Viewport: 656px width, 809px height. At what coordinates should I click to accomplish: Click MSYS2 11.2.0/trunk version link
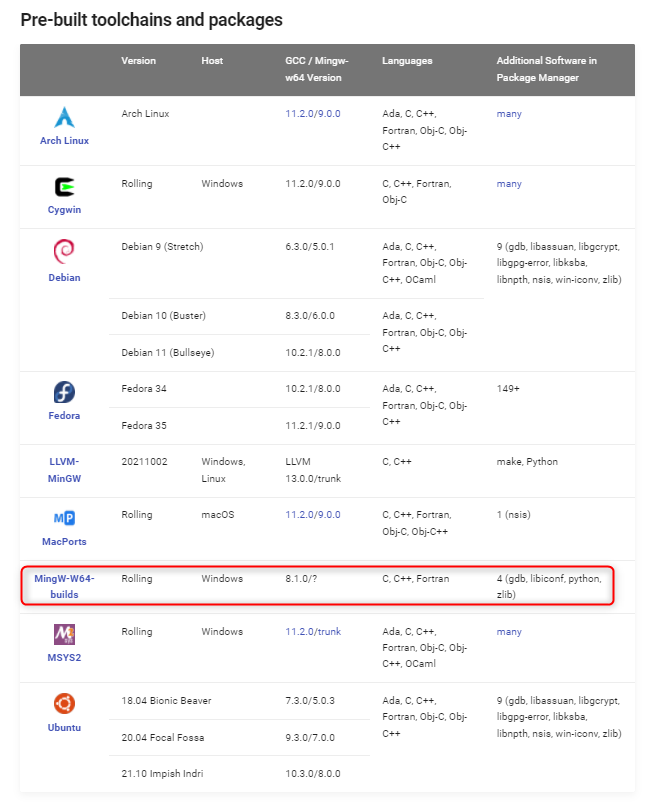pos(313,632)
